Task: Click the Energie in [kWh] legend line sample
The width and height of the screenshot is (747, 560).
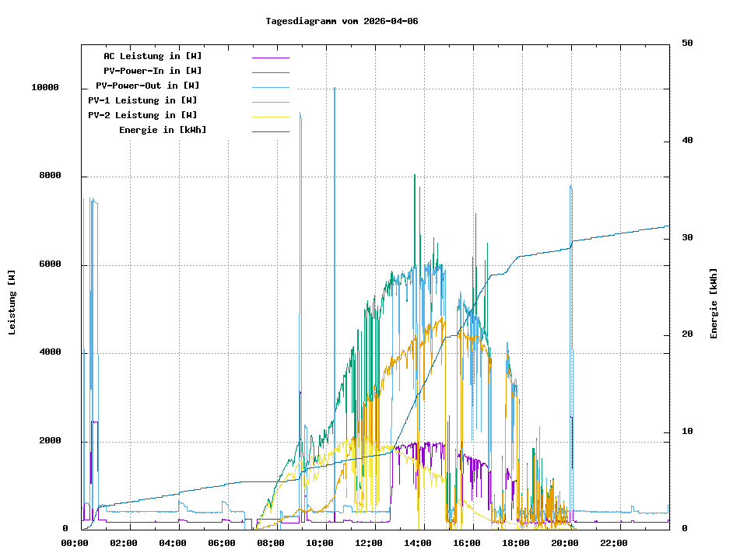Action: point(270,131)
